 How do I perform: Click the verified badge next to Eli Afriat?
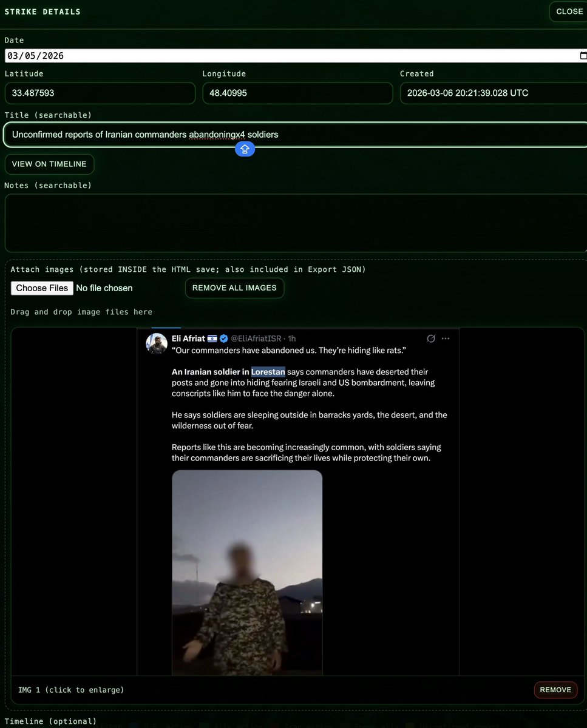[x=223, y=339]
